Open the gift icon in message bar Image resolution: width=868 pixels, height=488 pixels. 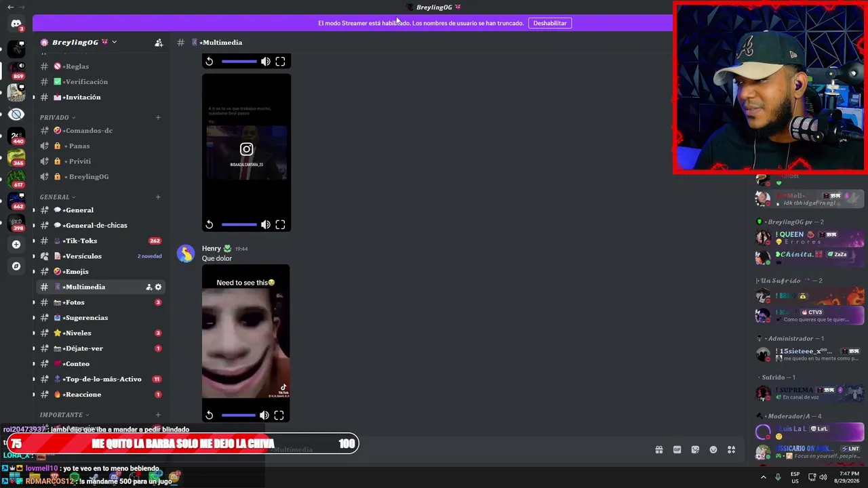[658, 449]
